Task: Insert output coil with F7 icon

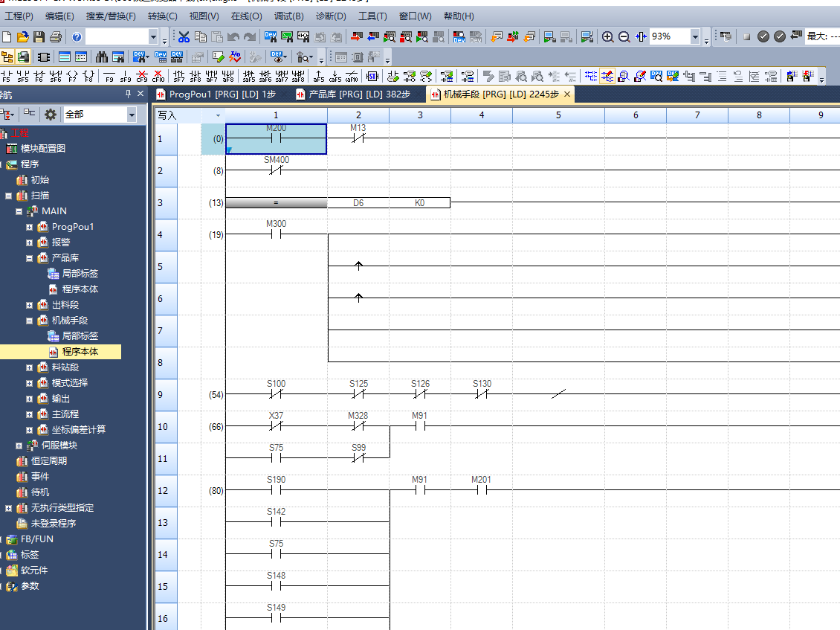Action: [x=72, y=76]
